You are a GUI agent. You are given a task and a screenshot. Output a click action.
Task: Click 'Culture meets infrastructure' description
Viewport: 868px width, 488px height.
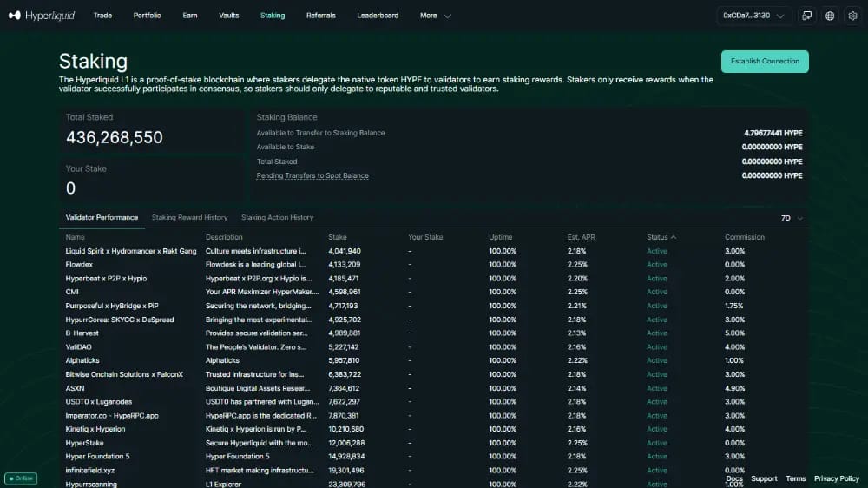pos(255,251)
